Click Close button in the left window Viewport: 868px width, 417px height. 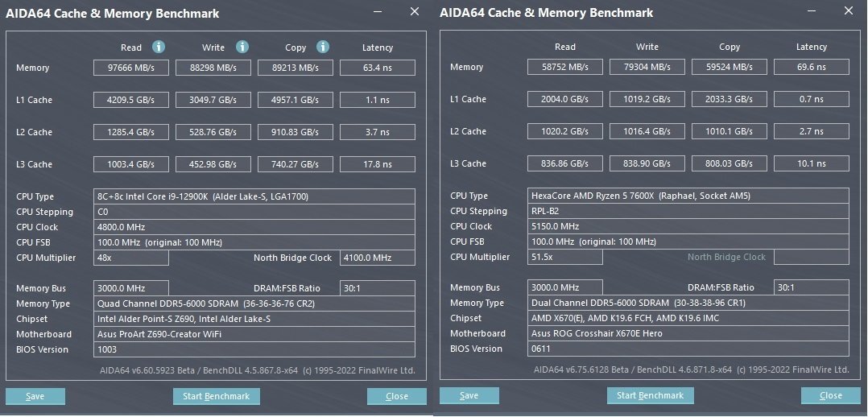tap(397, 397)
